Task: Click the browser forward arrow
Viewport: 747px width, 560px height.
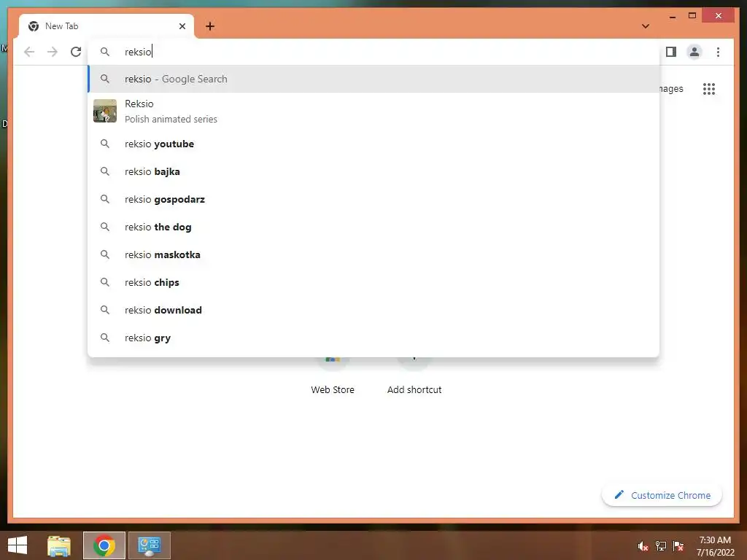Action: pos(53,52)
